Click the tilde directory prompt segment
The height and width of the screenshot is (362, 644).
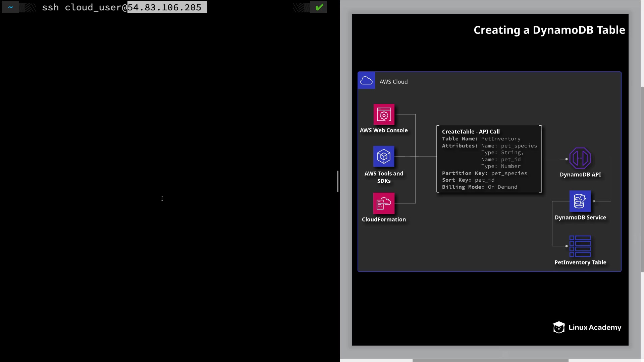[10, 7]
